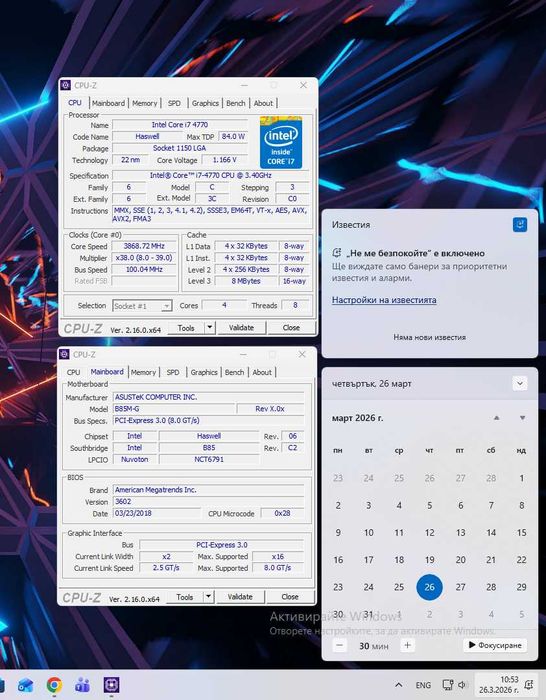The image size is (546, 700).
Task: Increase focus time with the plus button
Action: (x=407, y=645)
